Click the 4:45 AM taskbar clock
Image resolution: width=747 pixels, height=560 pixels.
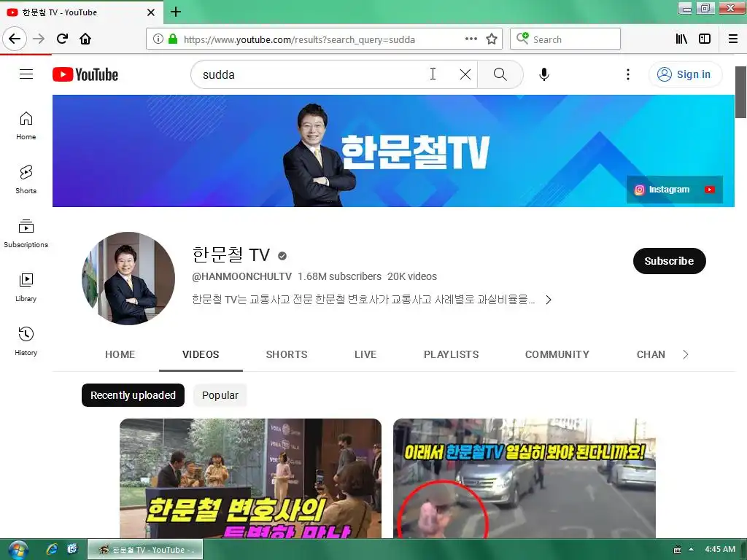tap(720, 550)
